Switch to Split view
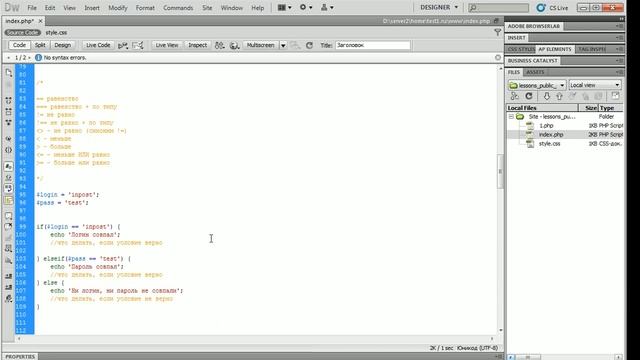 [x=40, y=45]
